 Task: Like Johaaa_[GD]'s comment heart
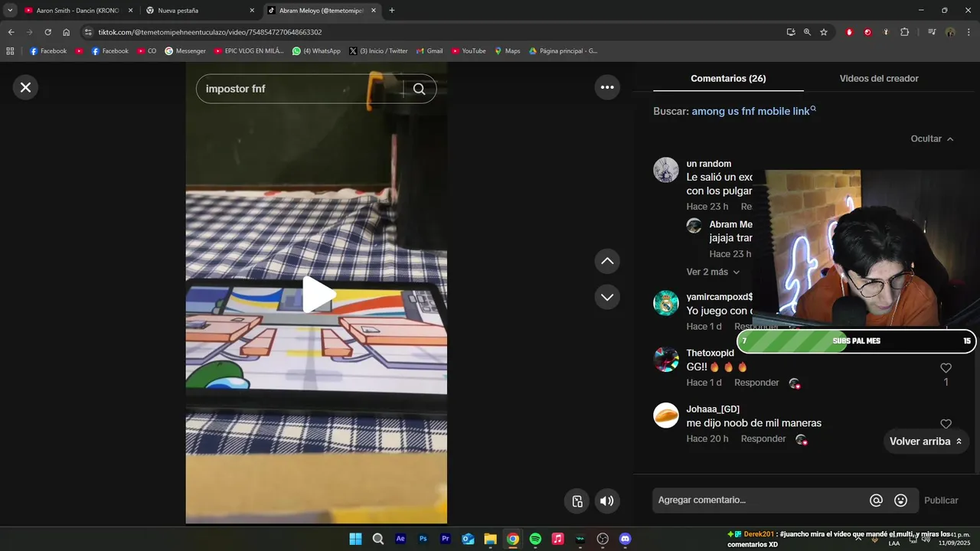coord(946,424)
